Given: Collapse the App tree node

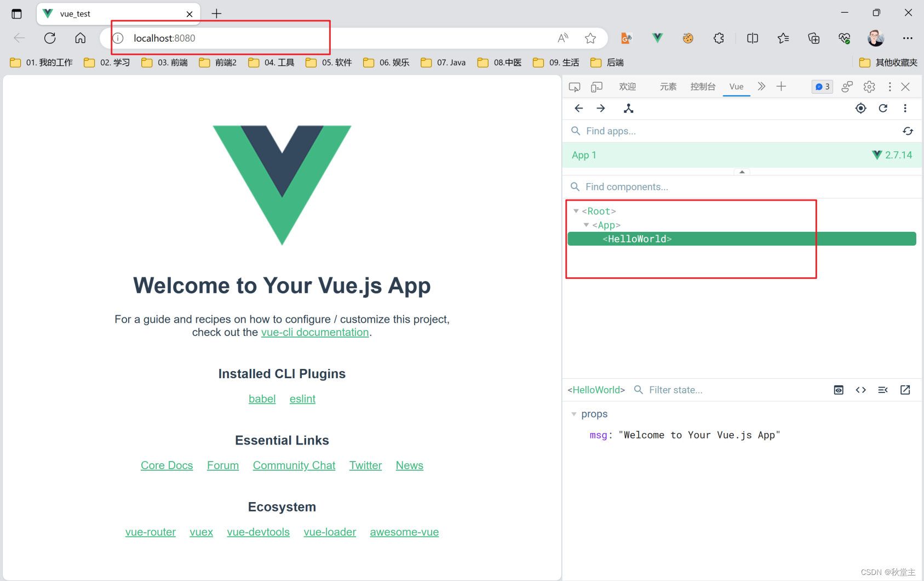Looking at the screenshot, I should coord(587,225).
